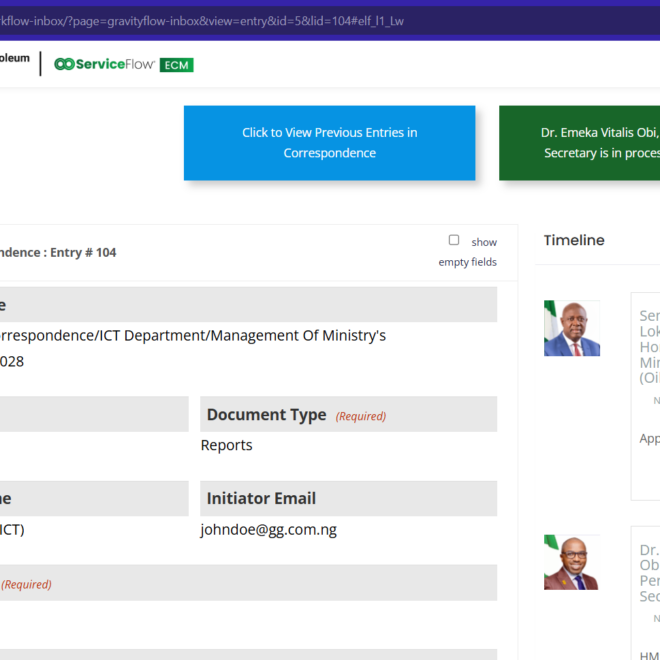This screenshot has width=660, height=660.
Task: Click the Entry # 104 heading text
Action: pyautogui.click(x=83, y=253)
